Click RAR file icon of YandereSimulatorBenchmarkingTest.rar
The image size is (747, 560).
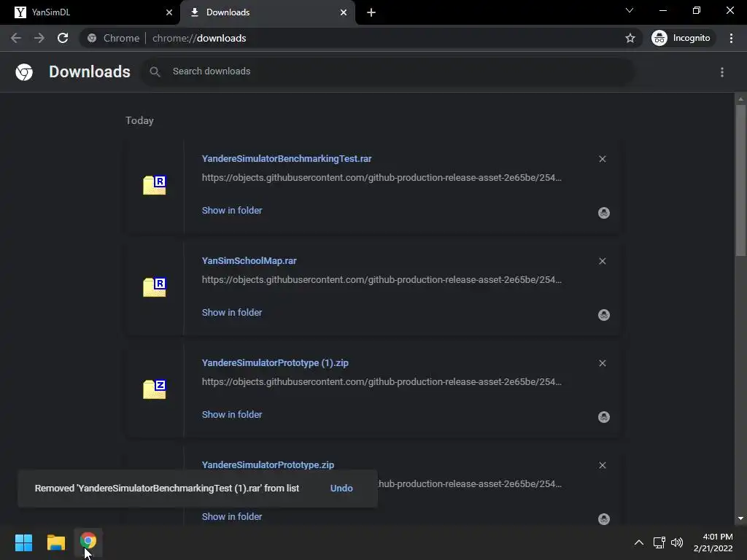coord(155,184)
